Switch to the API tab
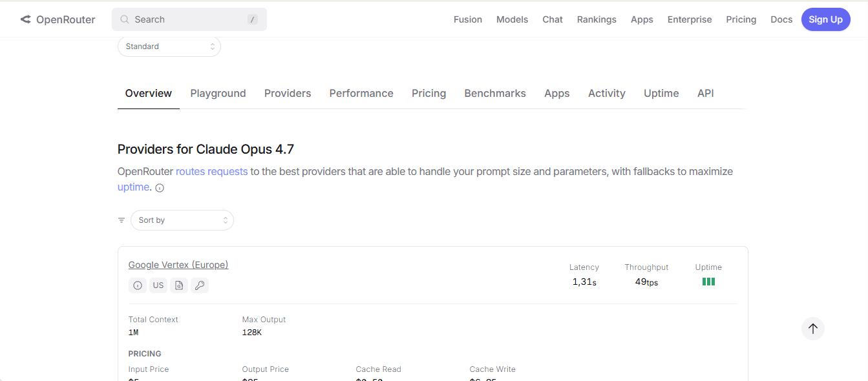868x381 pixels. click(706, 93)
